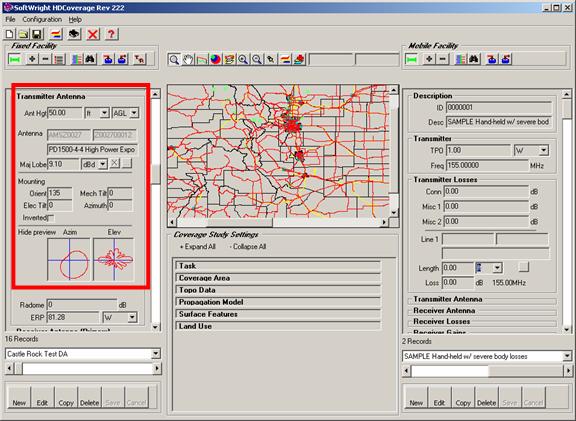The image size is (576, 421).
Task: Click the color bars icon in top toolbar
Action: (56, 34)
